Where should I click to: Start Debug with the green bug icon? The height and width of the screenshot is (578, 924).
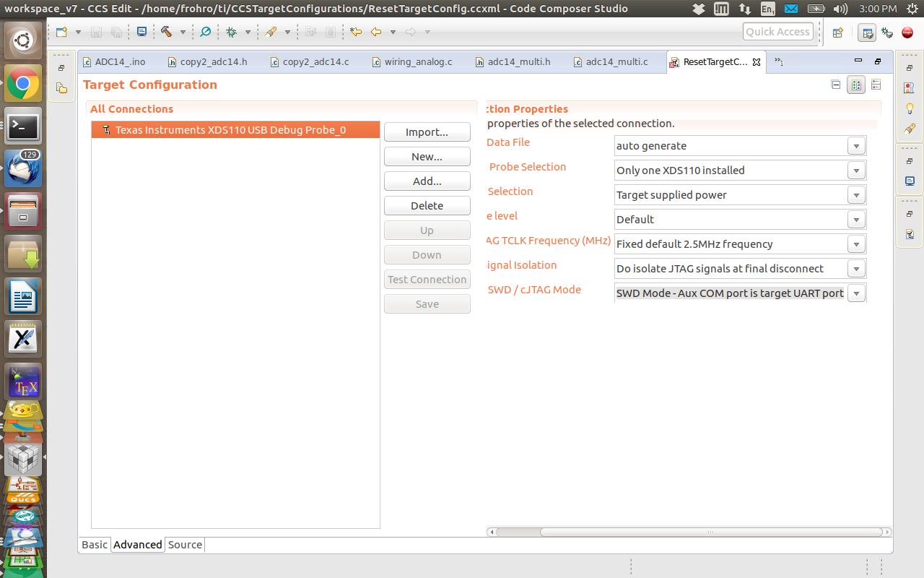pyautogui.click(x=232, y=32)
